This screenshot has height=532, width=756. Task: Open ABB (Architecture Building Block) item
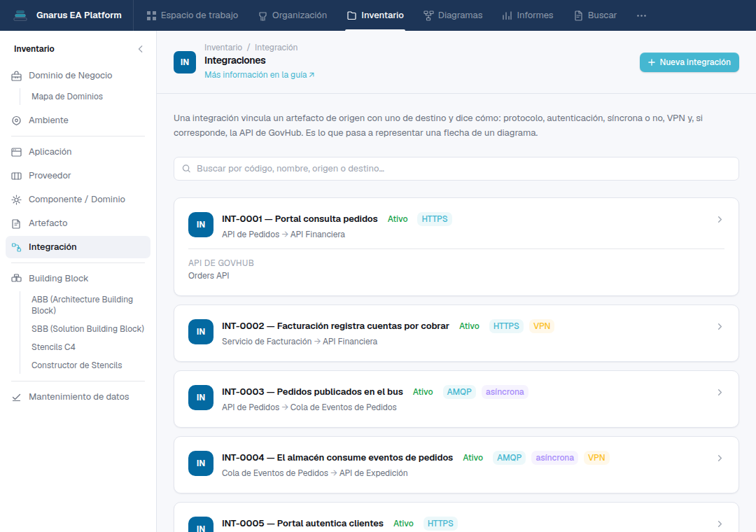tap(82, 304)
